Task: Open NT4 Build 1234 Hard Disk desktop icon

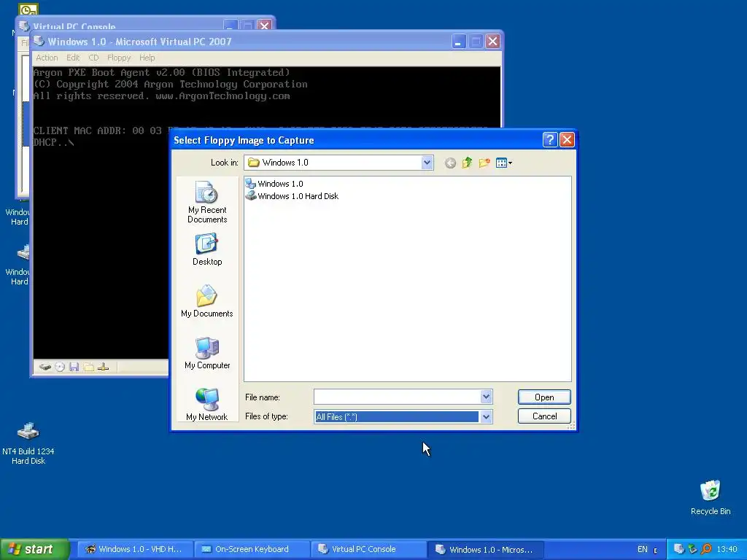Action: point(28,443)
